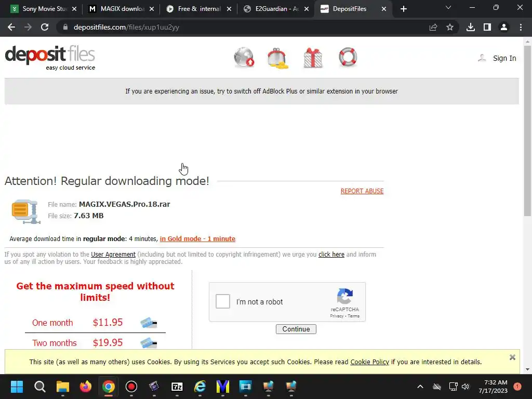532x399 pixels.
Task: Open Chrome profile avatar icon
Action: click(x=504, y=27)
